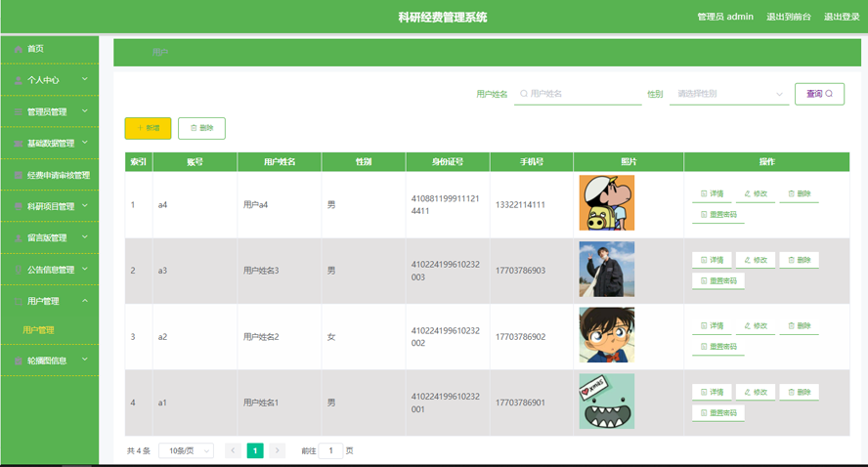
Task: Click the 查询 search button
Action: point(819,94)
